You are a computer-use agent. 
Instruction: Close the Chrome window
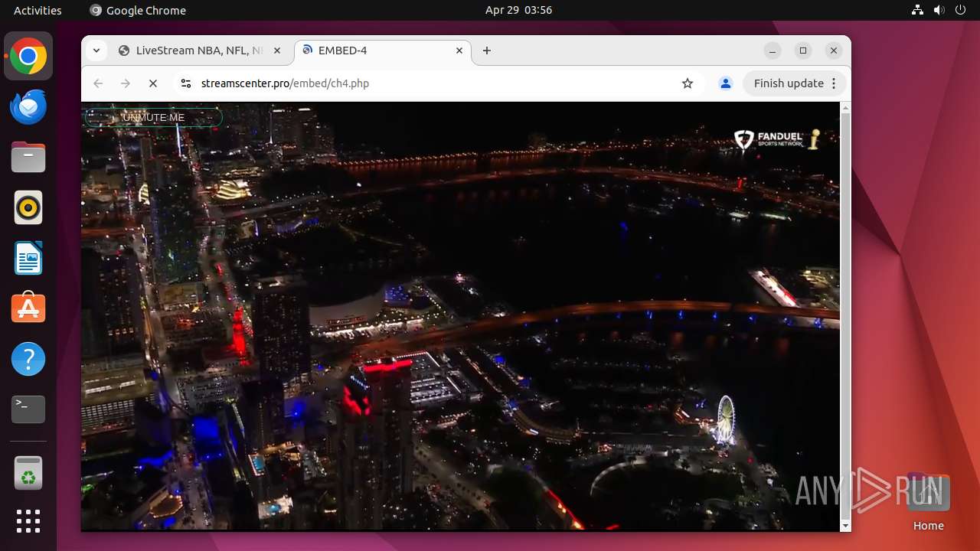tap(834, 51)
